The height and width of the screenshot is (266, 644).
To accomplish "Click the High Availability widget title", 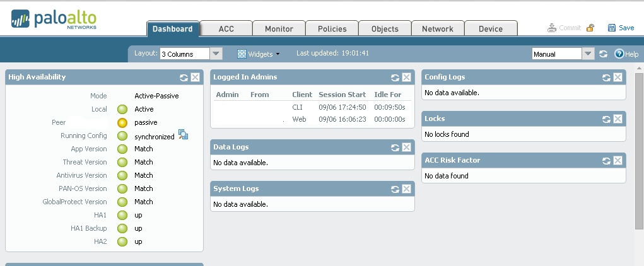I will click(x=37, y=77).
